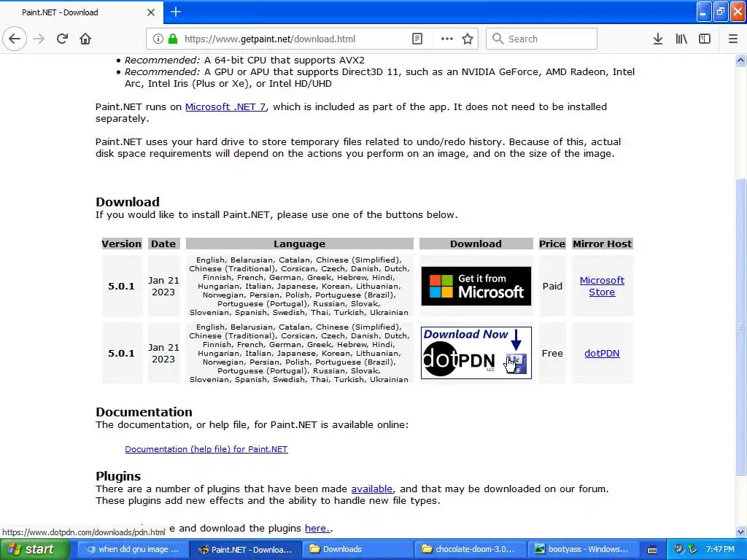Image resolution: width=747 pixels, height=560 pixels.
Task: Click the Download column header
Action: point(476,244)
